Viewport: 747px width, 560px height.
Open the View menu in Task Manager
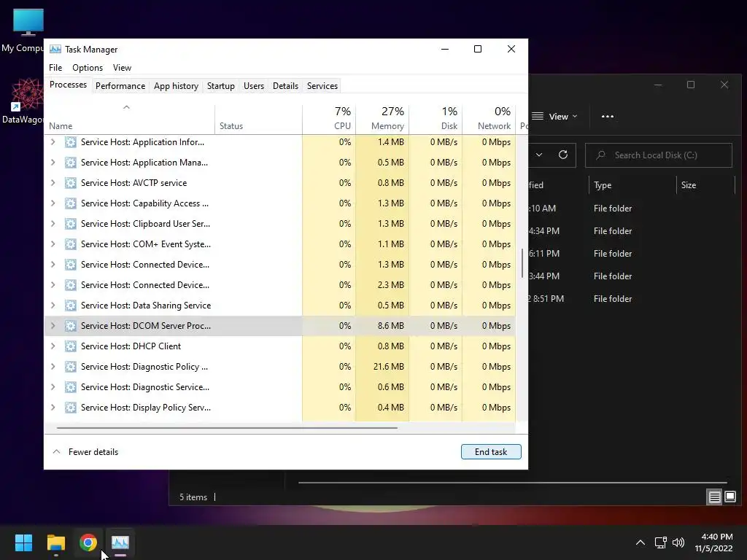click(x=122, y=68)
